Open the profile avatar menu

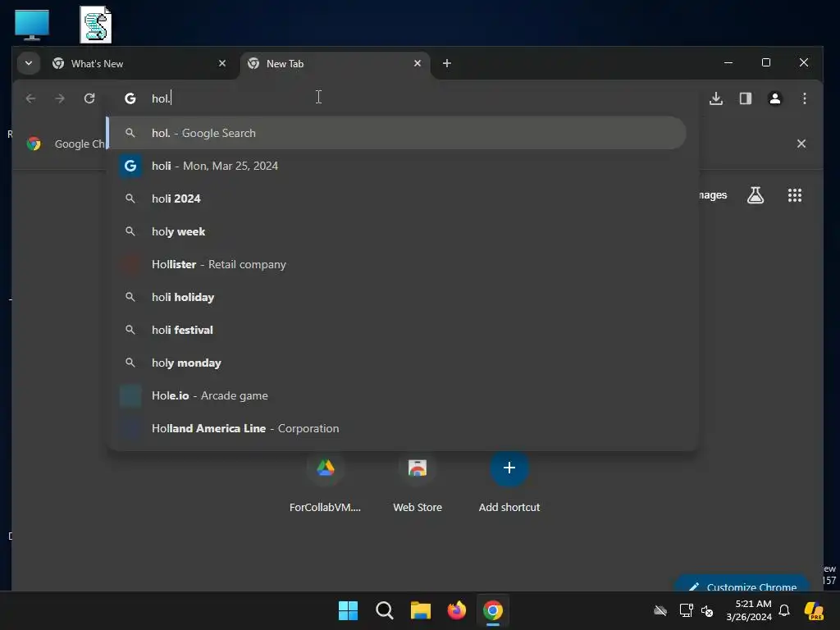(x=775, y=98)
